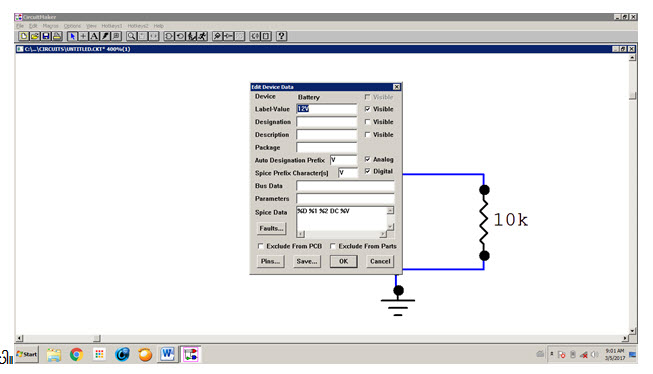653x374 pixels.
Task: Click the Faults... button
Action: 272,228
